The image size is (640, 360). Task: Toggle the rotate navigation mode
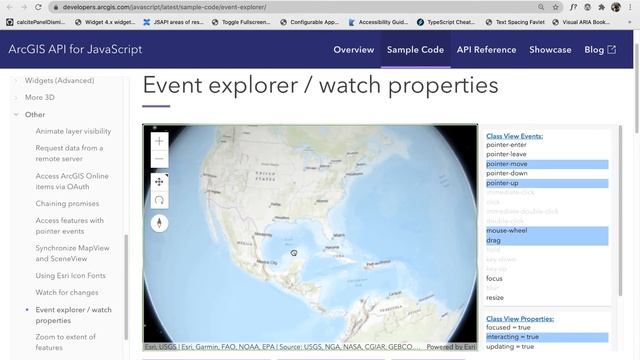click(x=159, y=200)
